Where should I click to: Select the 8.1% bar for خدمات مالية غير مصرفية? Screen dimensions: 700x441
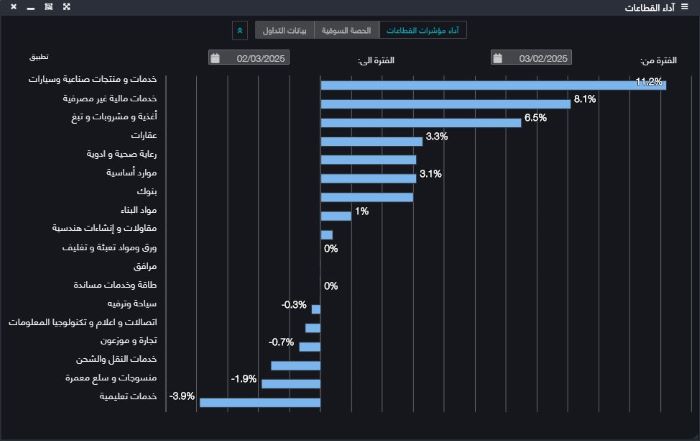pos(445,104)
